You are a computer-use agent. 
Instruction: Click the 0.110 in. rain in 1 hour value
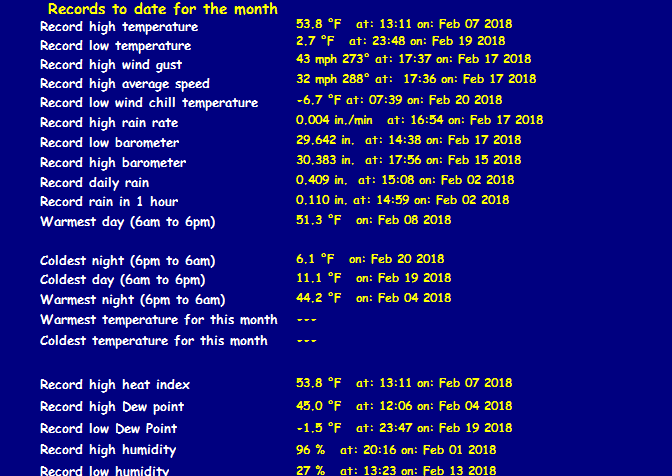[x=321, y=200]
